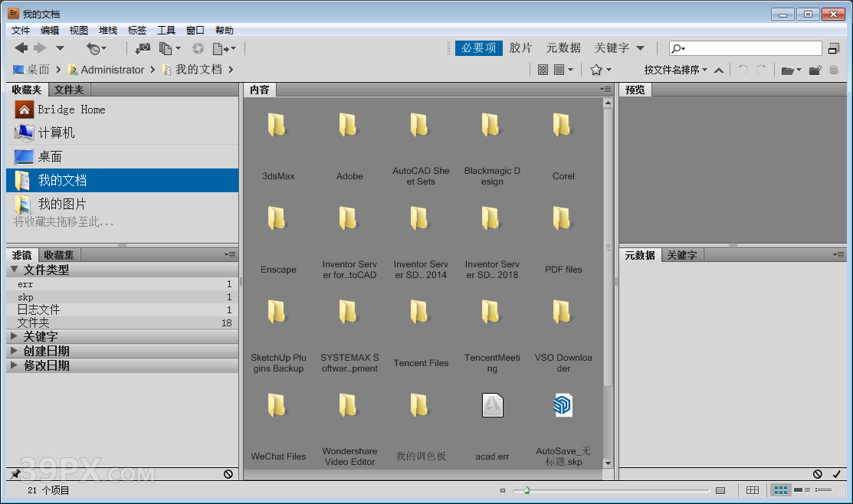Click the create new folder icon
The image size is (853, 504).
pyautogui.click(x=815, y=70)
